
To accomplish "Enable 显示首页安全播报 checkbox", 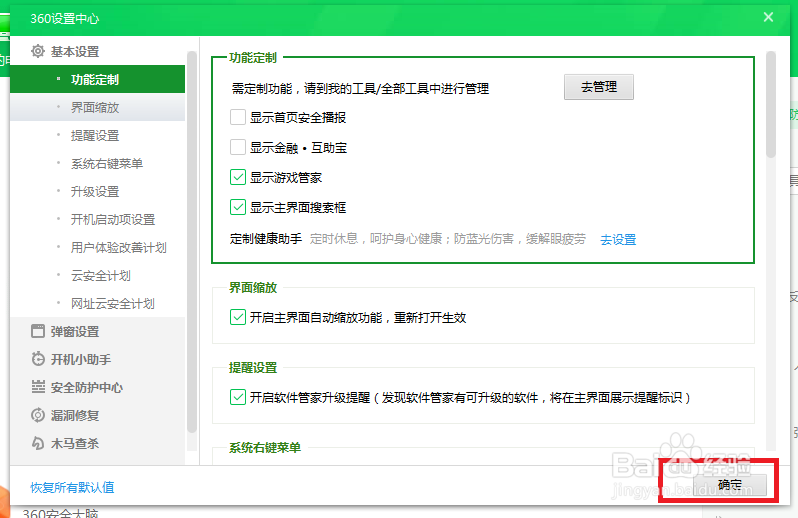I will click(238, 117).
